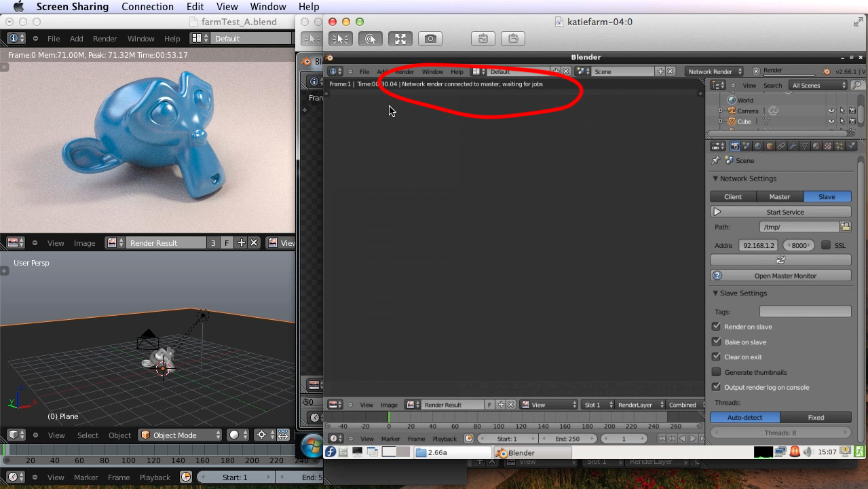The height and width of the screenshot is (489, 868).
Task: Collapse Slave Settings panel
Action: pos(715,293)
